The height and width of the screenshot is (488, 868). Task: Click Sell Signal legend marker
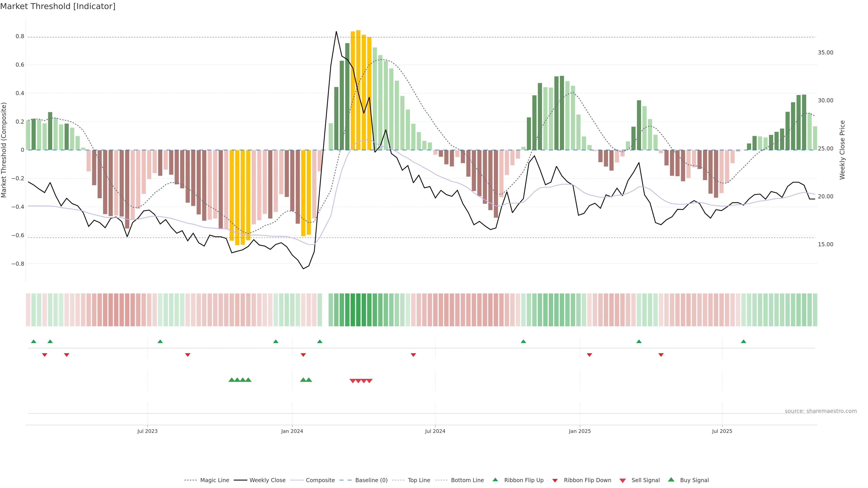tap(623, 481)
